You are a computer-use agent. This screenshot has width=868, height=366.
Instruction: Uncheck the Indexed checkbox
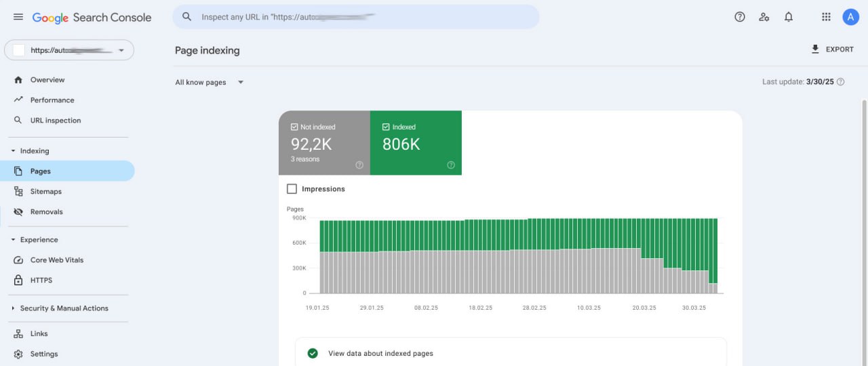pyautogui.click(x=386, y=127)
